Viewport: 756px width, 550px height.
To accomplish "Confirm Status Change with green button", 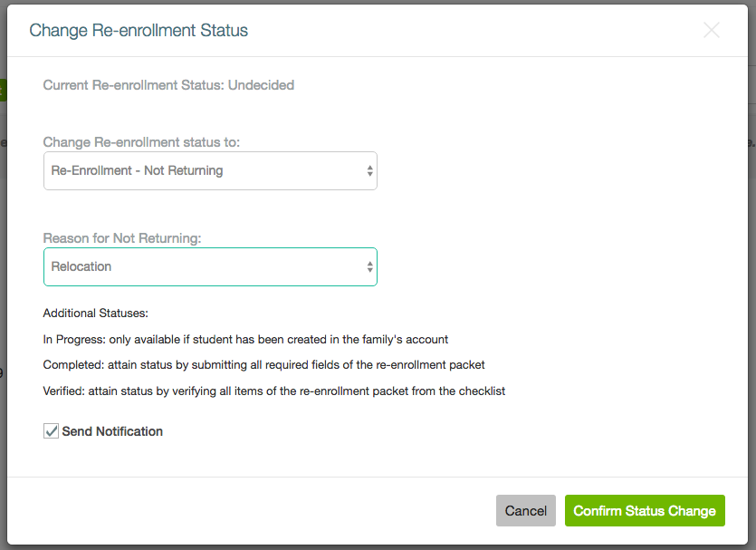I will [x=645, y=510].
